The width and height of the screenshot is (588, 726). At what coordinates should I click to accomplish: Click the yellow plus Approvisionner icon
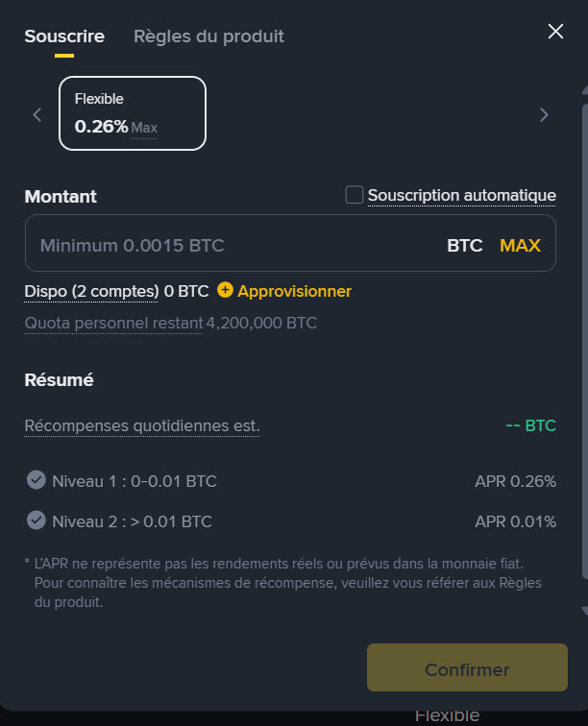tap(226, 290)
